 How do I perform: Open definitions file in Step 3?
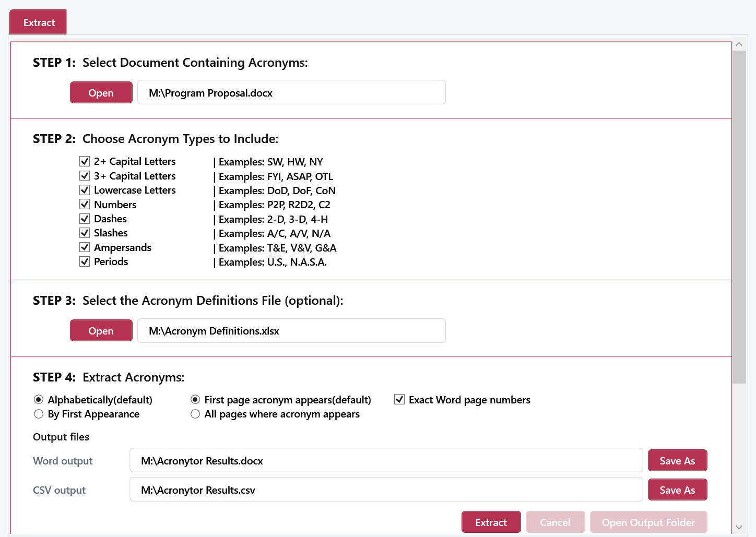click(101, 330)
